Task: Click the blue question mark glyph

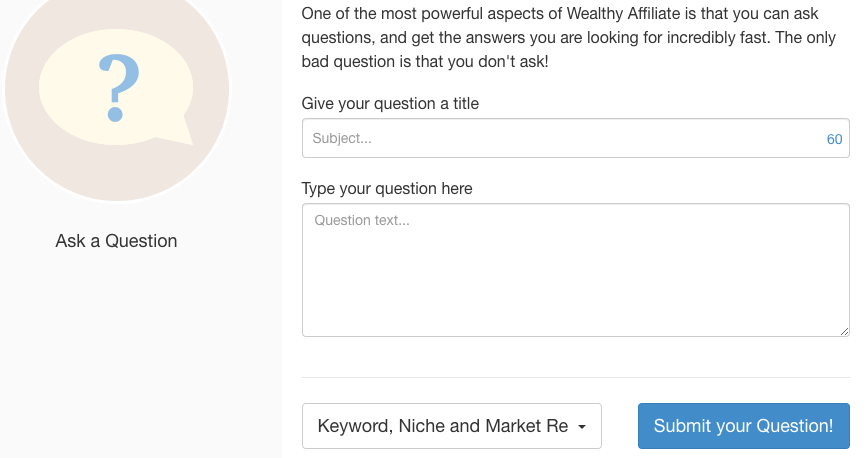Action: tap(118, 88)
